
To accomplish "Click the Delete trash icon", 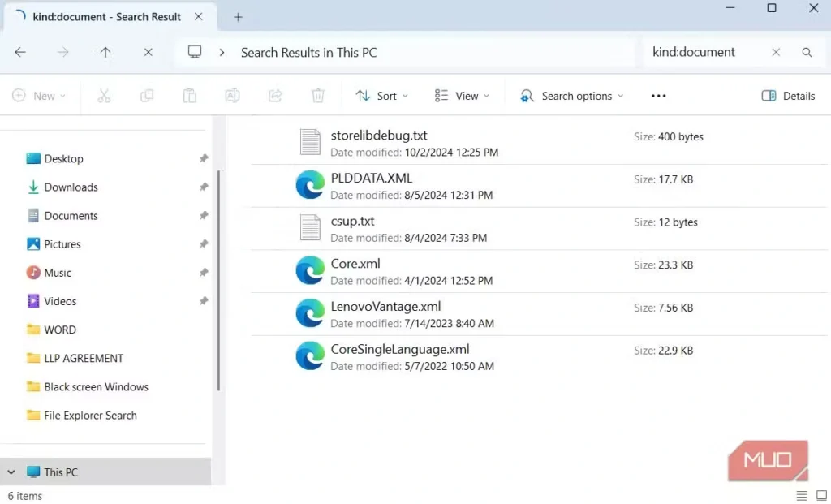I will click(x=318, y=96).
